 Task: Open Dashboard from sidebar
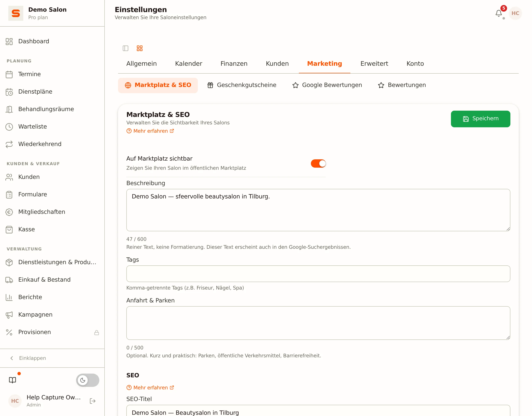(52, 41)
